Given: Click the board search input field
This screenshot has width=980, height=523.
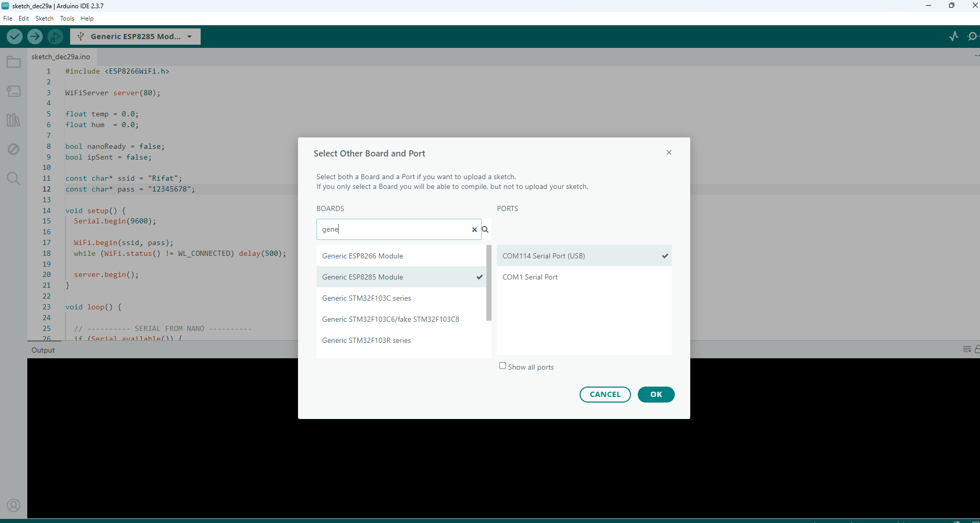Looking at the screenshot, I should pos(394,230).
